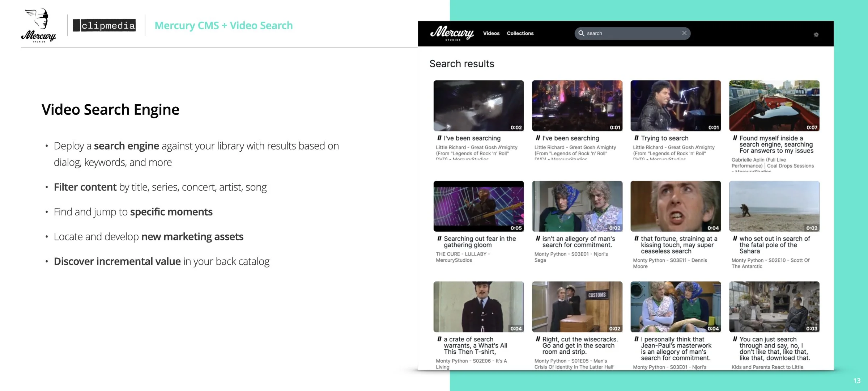Click the Mercury Studios logo in header
Screen dimensions: 868x391
[452, 33]
